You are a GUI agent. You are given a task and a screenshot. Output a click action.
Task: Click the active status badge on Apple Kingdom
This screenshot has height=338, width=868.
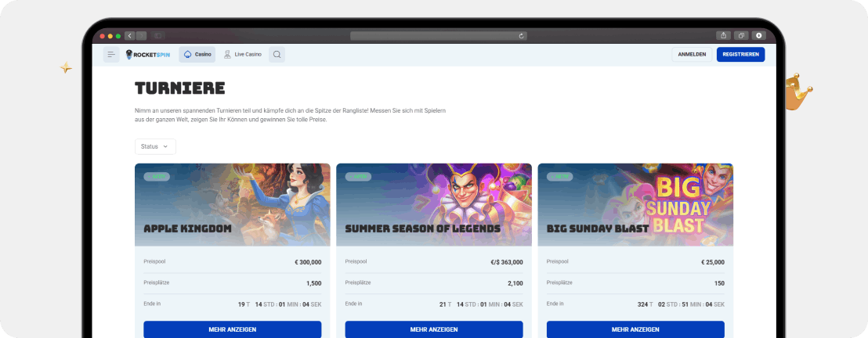tap(157, 177)
